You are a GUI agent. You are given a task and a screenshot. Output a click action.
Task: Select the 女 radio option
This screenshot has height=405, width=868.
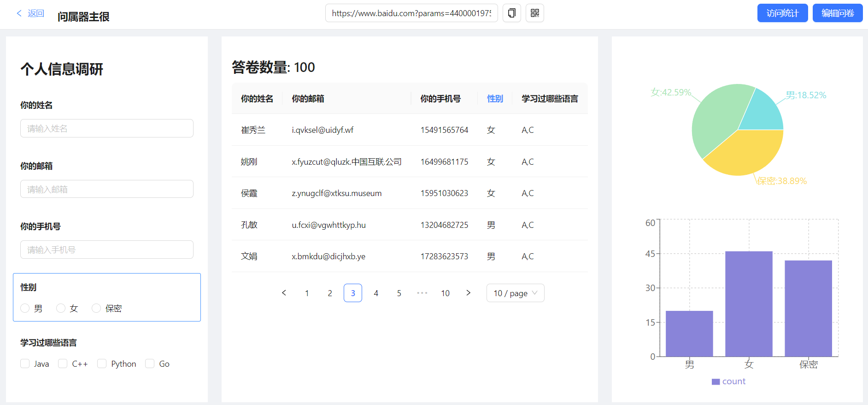(x=61, y=308)
